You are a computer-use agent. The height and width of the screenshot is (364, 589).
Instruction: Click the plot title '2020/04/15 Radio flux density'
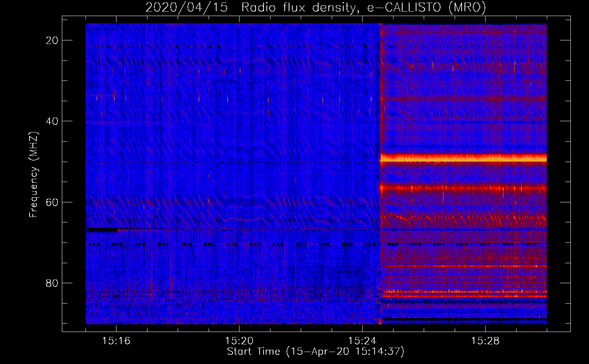(316, 7)
